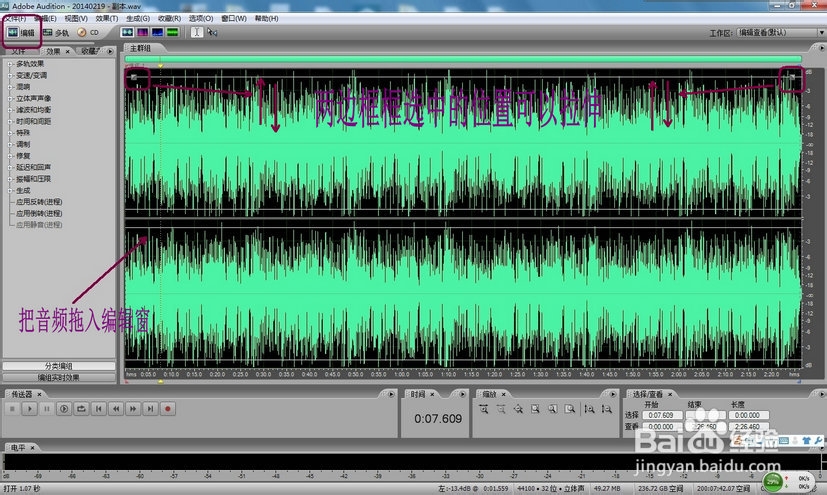Screen dimensions: 827x495
Task: Click the Fast Forward button
Action: pyautogui.click(x=133, y=409)
